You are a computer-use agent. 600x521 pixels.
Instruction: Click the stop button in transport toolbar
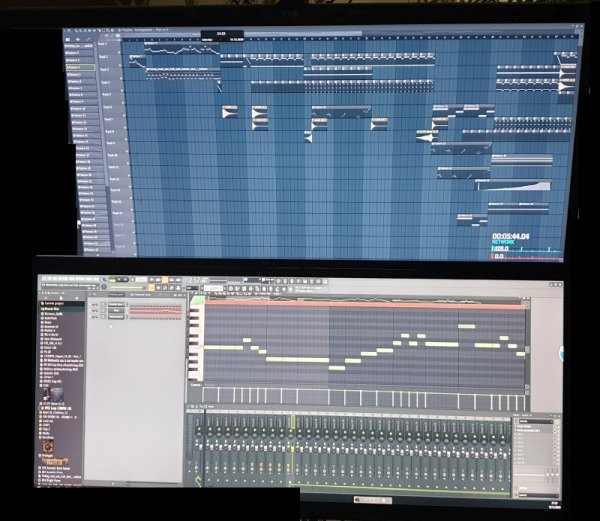pos(118,280)
